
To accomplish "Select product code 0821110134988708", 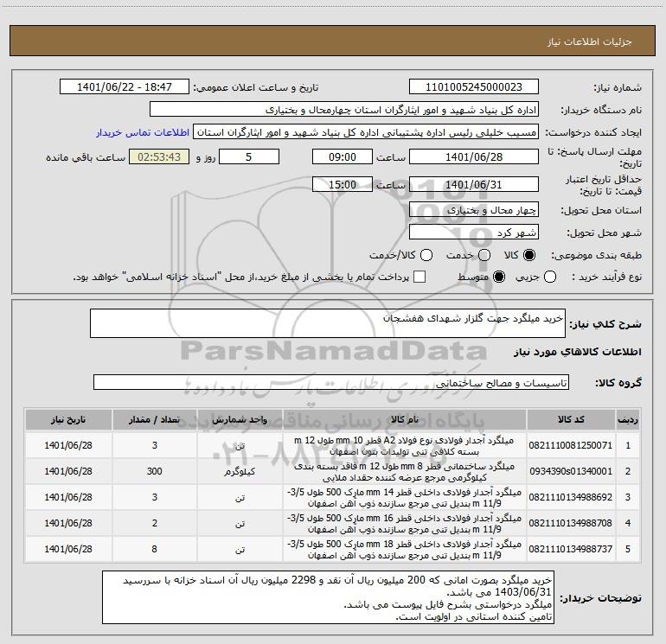I will coord(571,523).
